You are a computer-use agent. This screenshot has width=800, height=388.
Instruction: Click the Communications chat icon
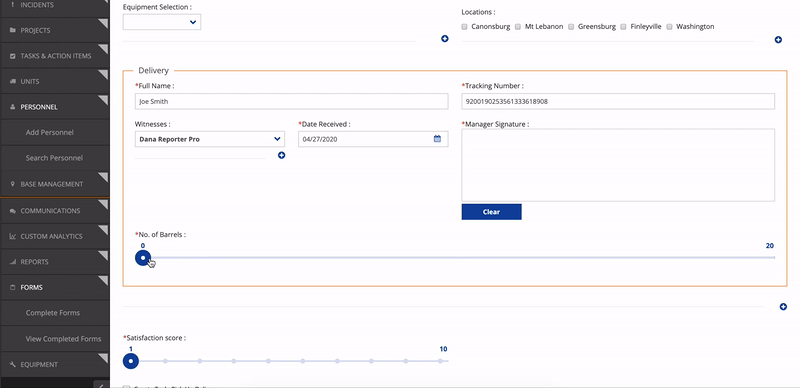pyautogui.click(x=13, y=211)
